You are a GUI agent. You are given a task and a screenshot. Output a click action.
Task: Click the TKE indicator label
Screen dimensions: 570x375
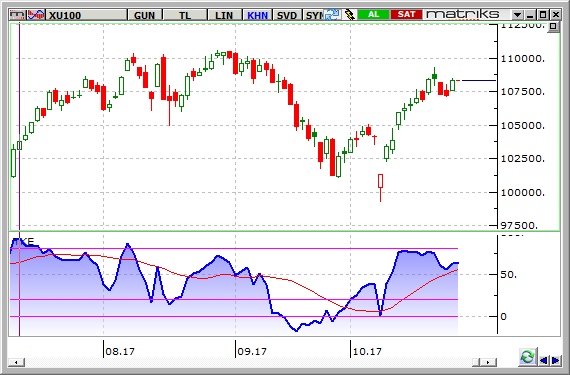point(23,242)
